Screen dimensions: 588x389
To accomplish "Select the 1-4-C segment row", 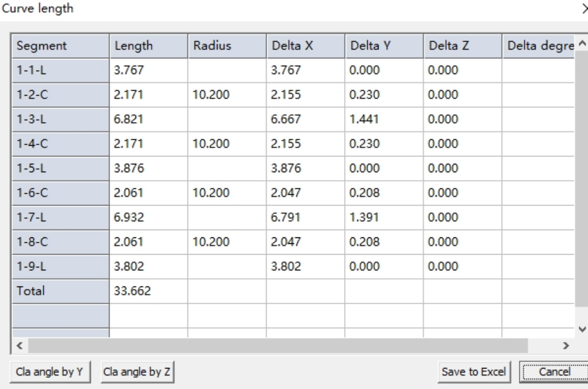I will point(60,145).
